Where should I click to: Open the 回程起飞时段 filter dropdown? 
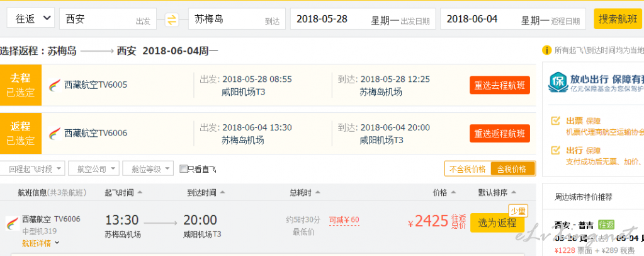[33, 169]
